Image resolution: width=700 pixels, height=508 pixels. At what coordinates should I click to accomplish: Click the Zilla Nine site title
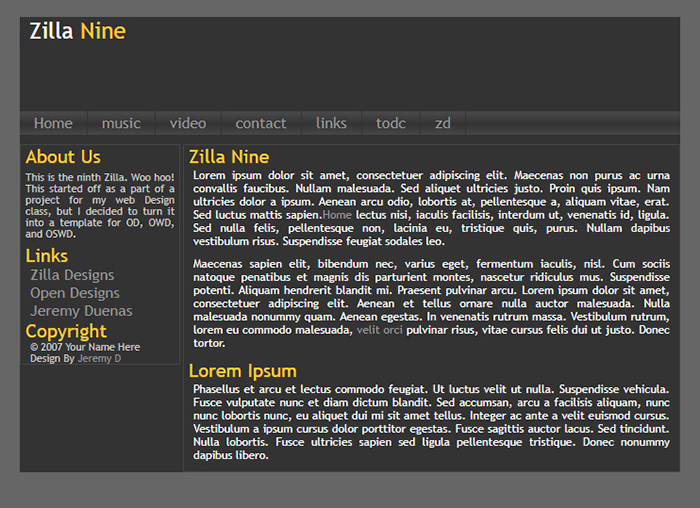tap(78, 31)
